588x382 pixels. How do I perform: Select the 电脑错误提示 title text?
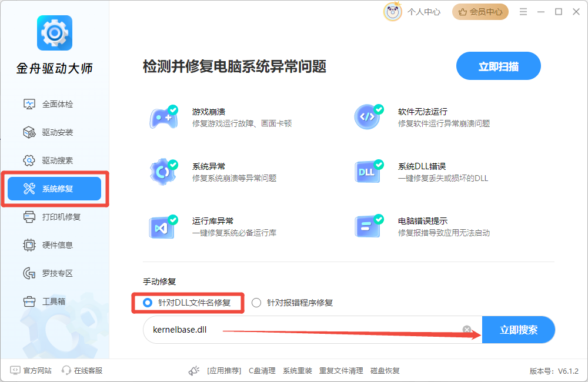click(423, 221)
